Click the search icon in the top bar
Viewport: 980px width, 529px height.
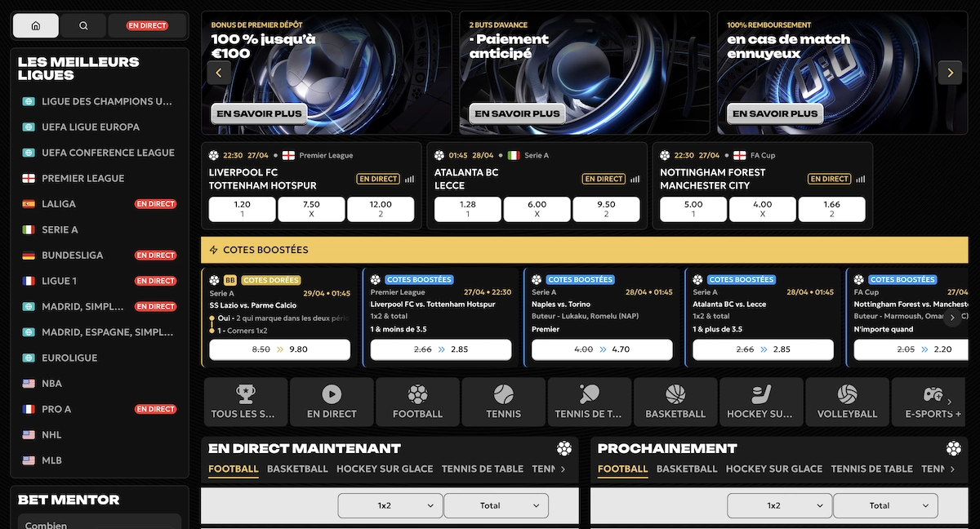(82, 25)
